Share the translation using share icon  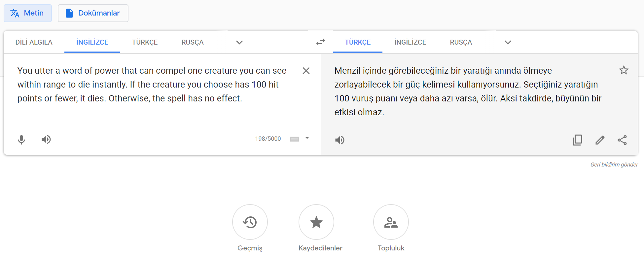tap(622, 140)
